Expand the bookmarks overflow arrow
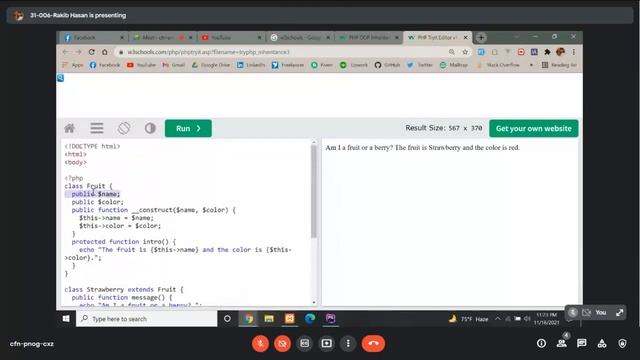Viewport: 640px width, 360px height. [x=531, y=65]
